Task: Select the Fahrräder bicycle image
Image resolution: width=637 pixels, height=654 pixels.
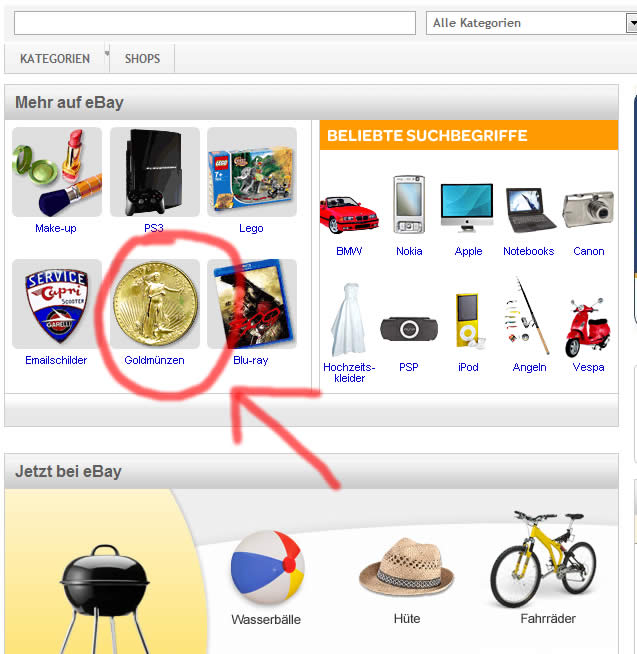Action: click(544, 559)
